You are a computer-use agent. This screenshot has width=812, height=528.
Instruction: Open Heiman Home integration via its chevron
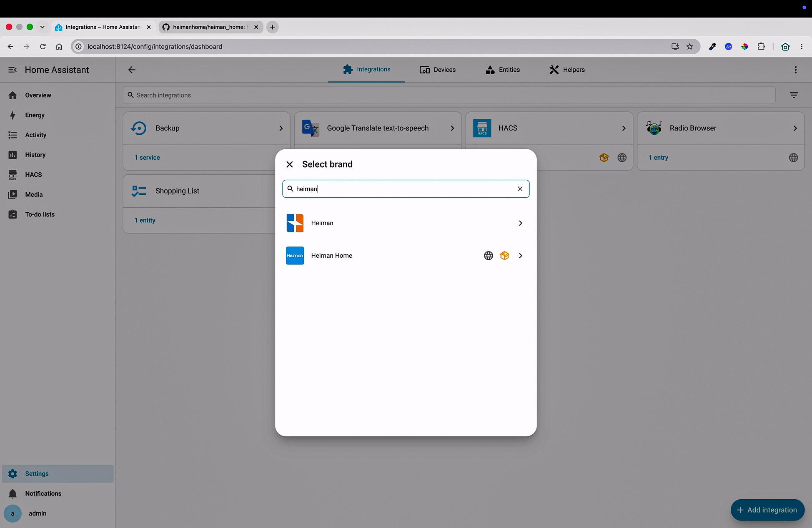tap(520, 256)
